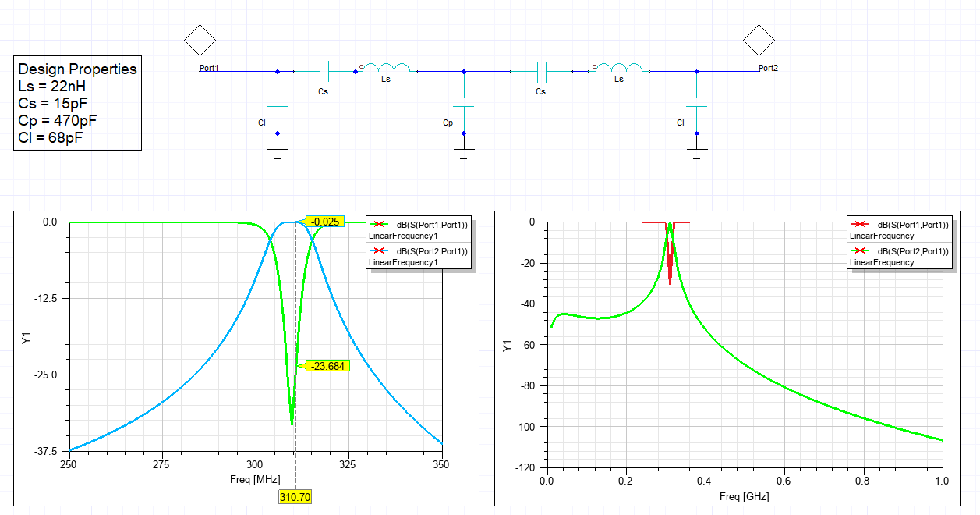Select the -0.025 marker label
This screenshot has height=515, width=980.
click(325, 222)
